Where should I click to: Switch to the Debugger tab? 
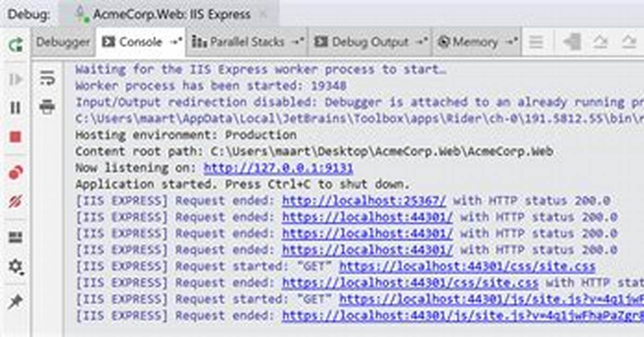pos(63,42)
